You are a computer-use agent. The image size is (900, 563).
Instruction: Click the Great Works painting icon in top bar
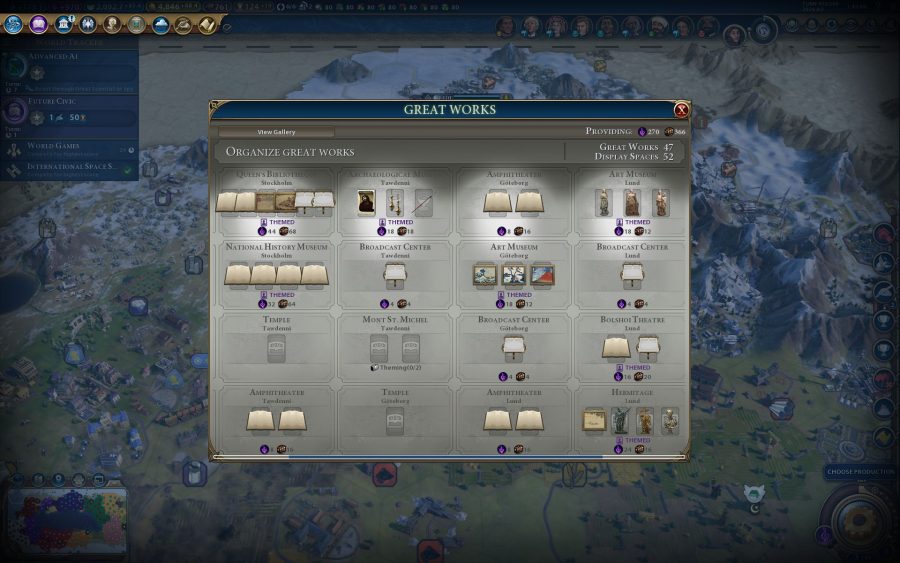(x=136, y=25)
